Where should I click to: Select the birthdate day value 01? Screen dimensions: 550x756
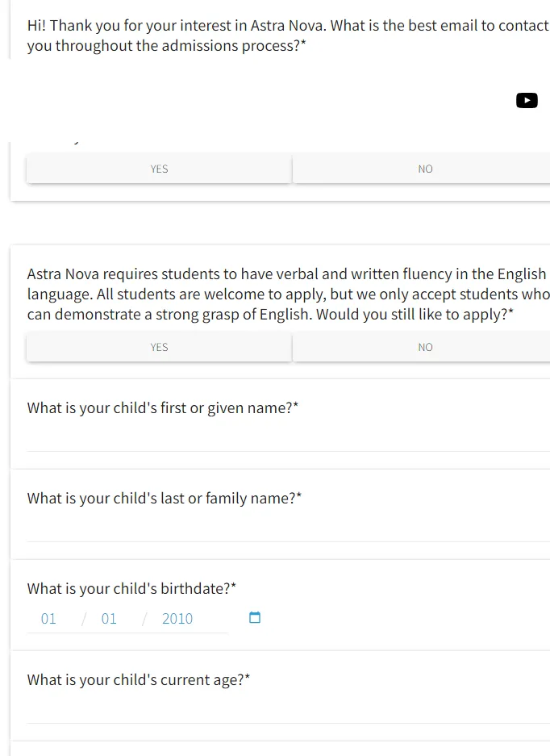point(109,619)
